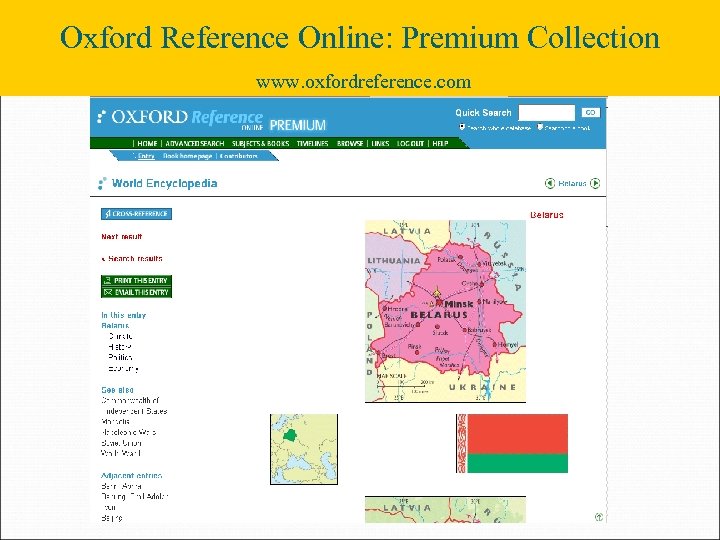Viewport: 720px width, 540px height.
Task: Open the Beijing adjacent entry link
Action: pos(112,518)
